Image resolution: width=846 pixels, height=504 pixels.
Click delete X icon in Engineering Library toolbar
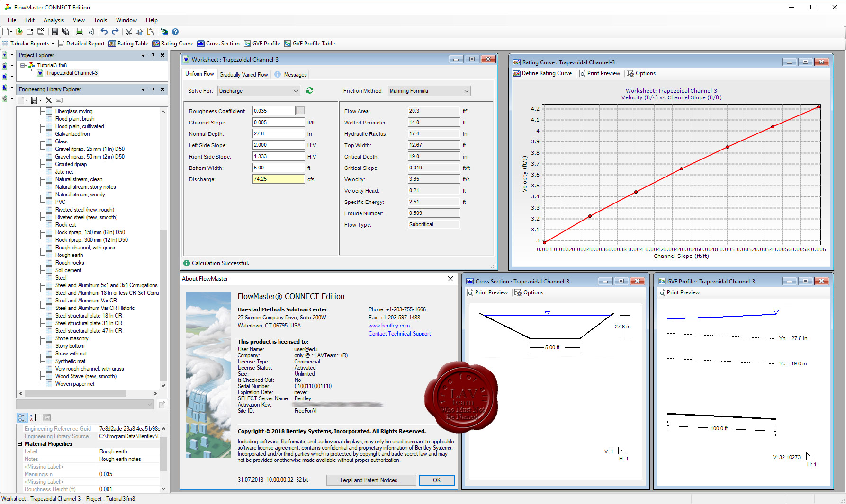49,100
